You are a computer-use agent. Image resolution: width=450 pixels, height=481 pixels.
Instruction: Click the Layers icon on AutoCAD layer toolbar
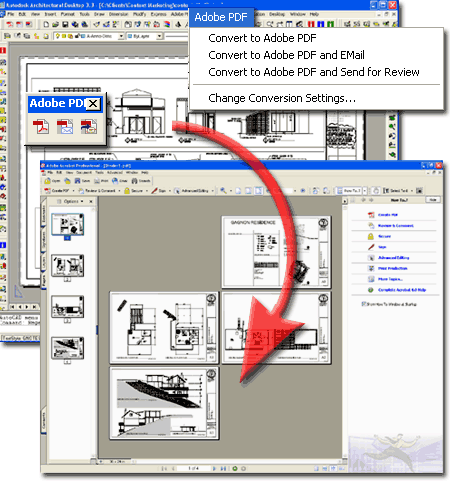click(7, 36)
